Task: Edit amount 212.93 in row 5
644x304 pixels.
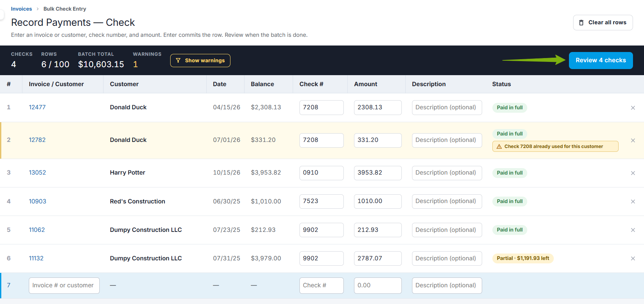Action: click(378, 230)
